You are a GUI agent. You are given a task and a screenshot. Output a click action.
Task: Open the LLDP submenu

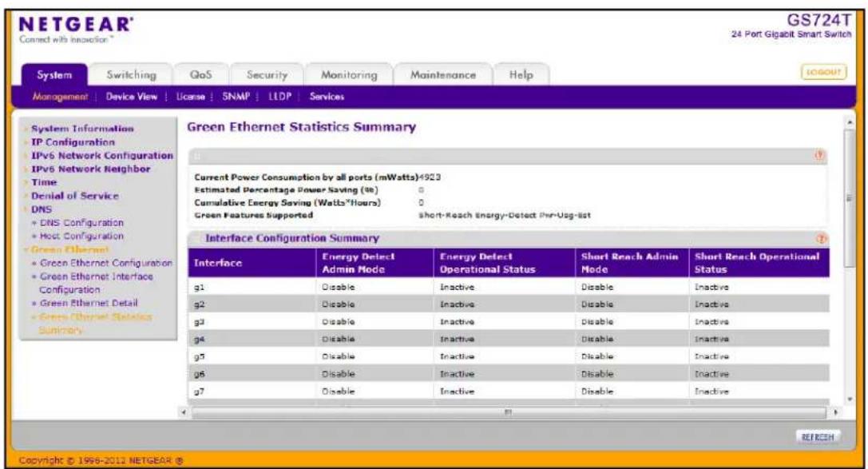click(280, 97)
